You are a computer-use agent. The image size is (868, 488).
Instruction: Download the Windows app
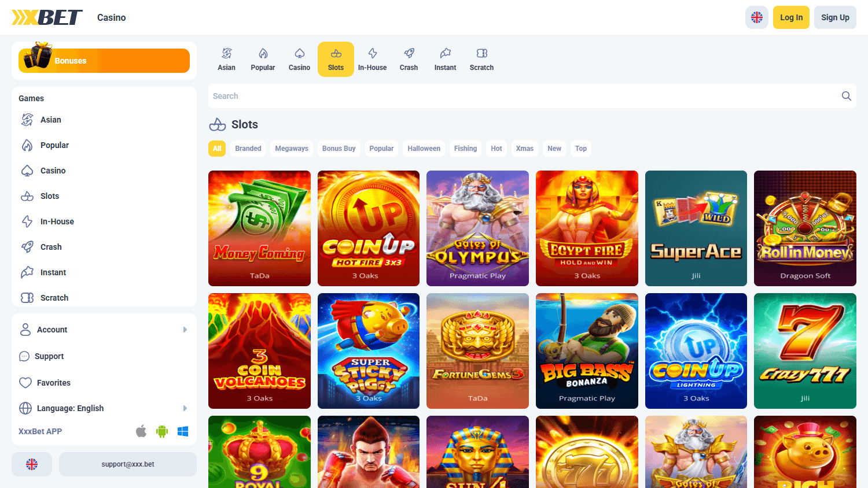coord(183,431)
